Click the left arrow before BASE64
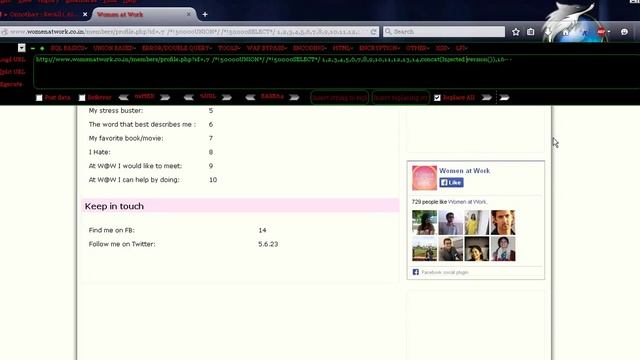 pyautogui.click(x=250, y=97)
